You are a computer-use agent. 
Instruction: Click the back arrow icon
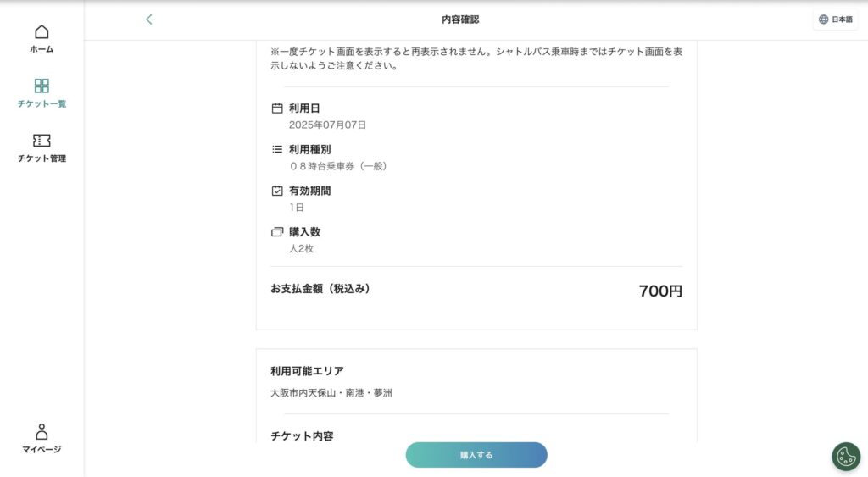point(149,19)
